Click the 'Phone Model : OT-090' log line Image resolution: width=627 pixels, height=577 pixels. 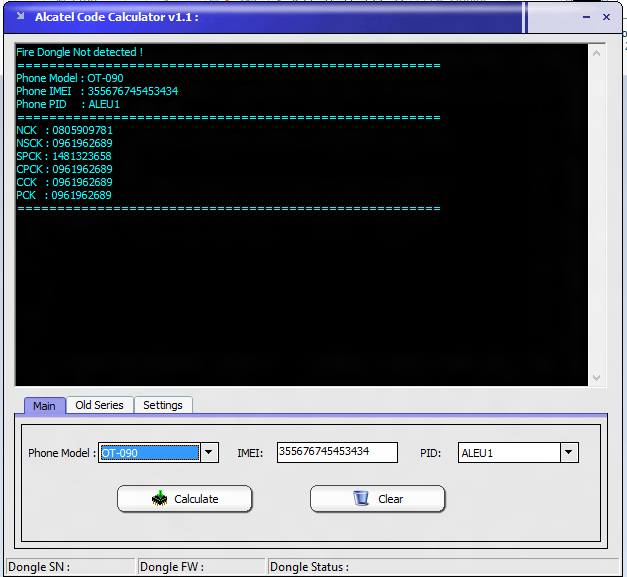[70, 78]
